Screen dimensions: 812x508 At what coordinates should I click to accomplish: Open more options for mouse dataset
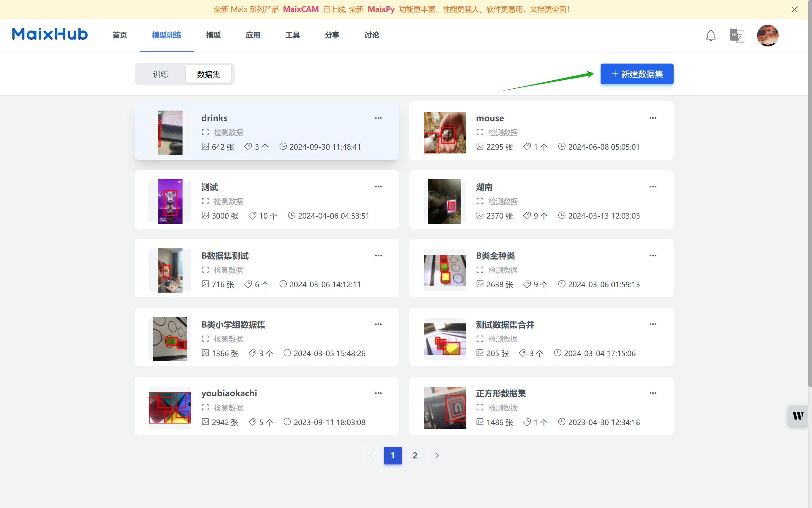tap(653, 118)
